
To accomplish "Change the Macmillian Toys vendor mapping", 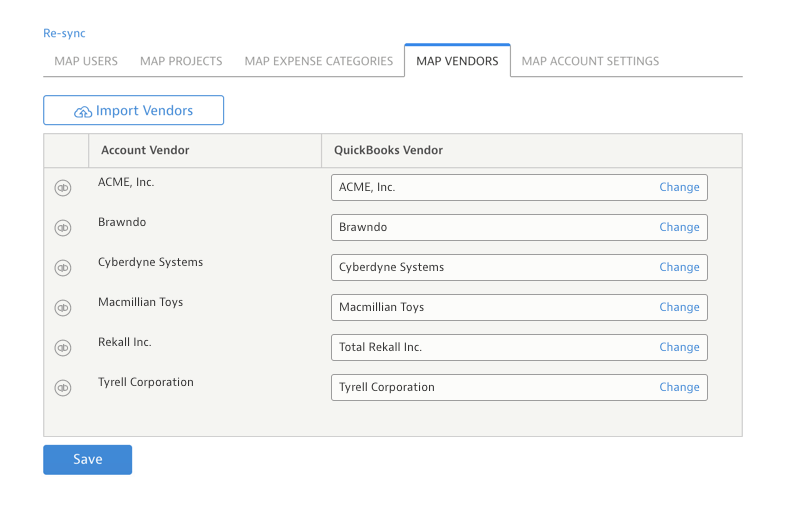I will [679, 307].
